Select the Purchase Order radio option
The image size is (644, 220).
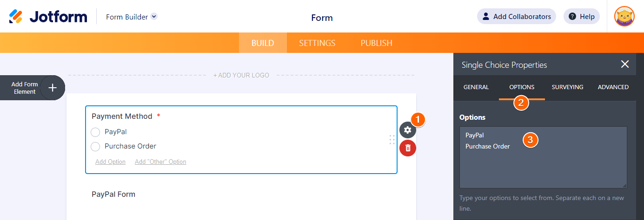(95, 147)
